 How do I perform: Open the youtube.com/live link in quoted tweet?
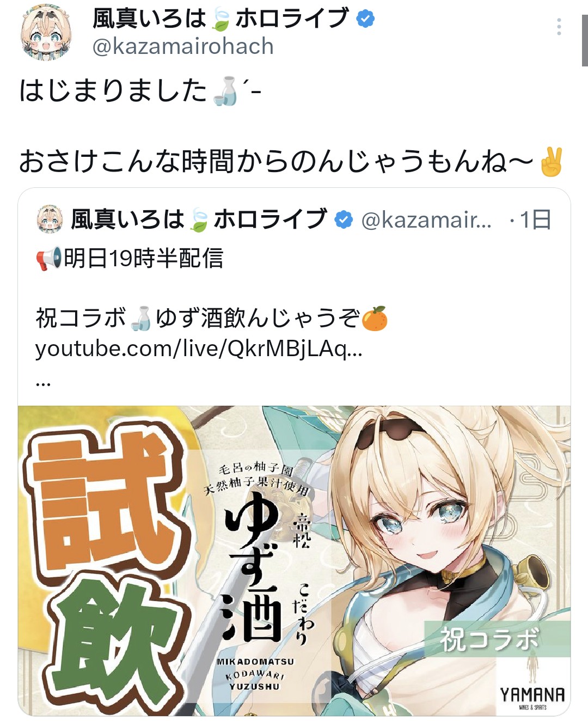(199, 349)
